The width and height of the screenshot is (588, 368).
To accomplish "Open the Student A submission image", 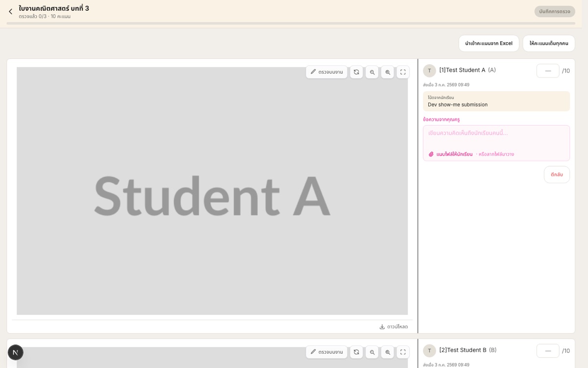I will pyautogui.click(x=212, y=191).
